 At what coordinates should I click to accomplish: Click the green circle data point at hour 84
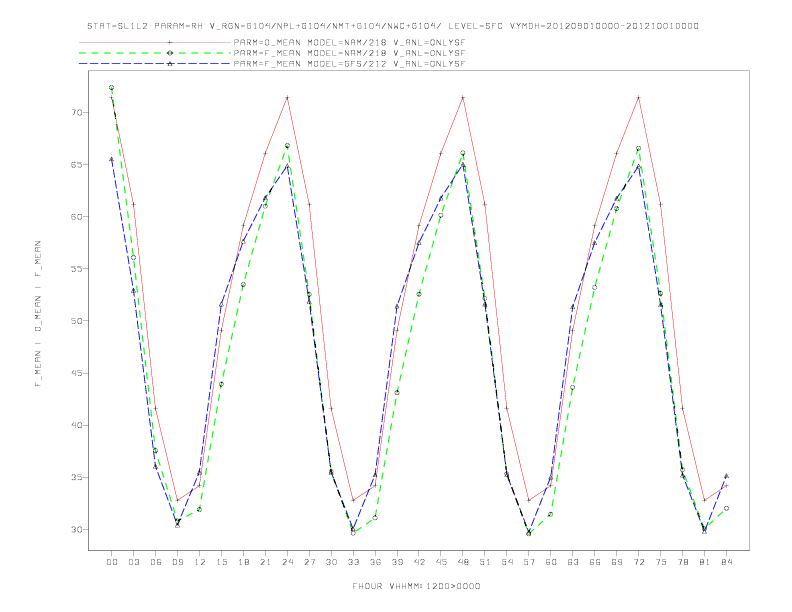pos(726,508)
